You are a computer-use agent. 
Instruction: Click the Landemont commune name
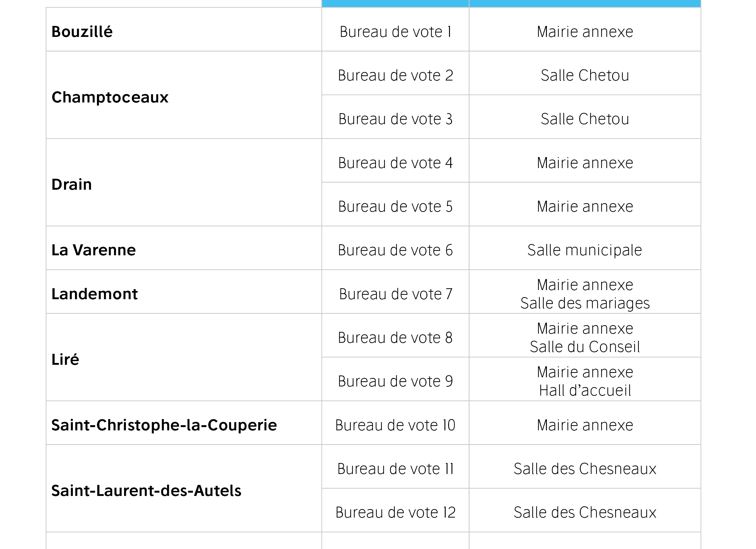coord(95,294)
